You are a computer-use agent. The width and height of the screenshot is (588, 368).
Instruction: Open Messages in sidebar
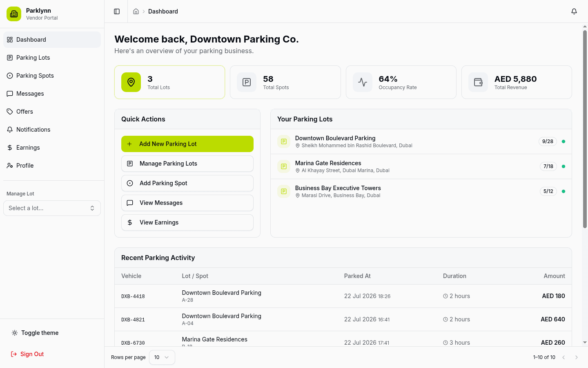click(x=52, y=94)
